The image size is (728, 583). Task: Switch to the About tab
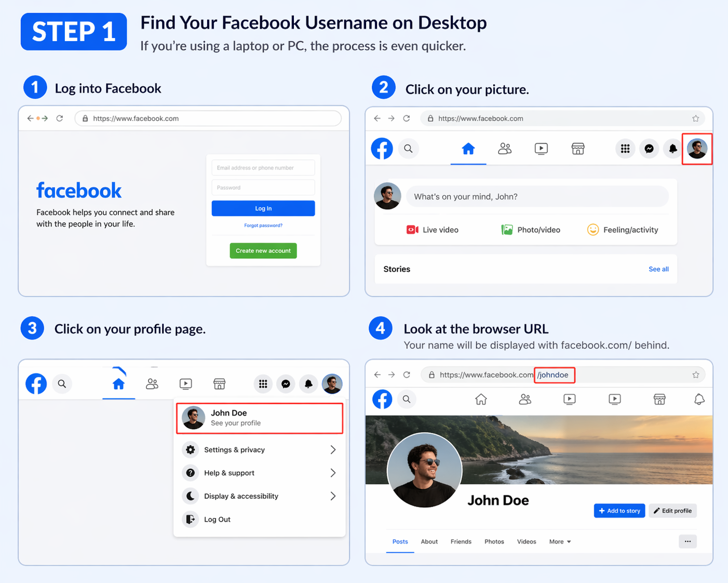coord(429,541)
